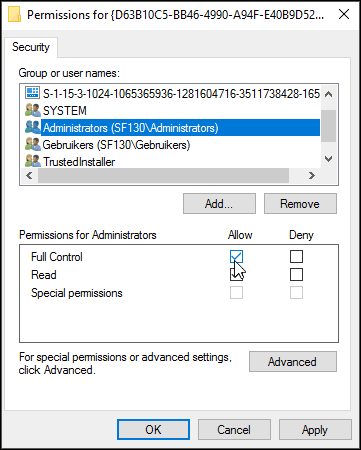361x450 pixels.
Task: Click the SYSTEM group users icon
Action: [33, 110]
